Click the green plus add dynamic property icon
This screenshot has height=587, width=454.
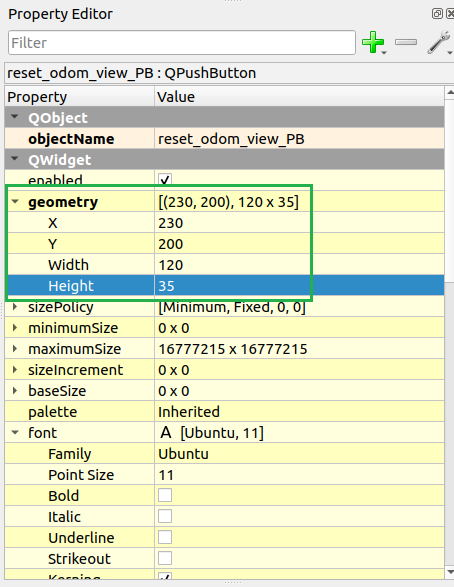[373, 42]
